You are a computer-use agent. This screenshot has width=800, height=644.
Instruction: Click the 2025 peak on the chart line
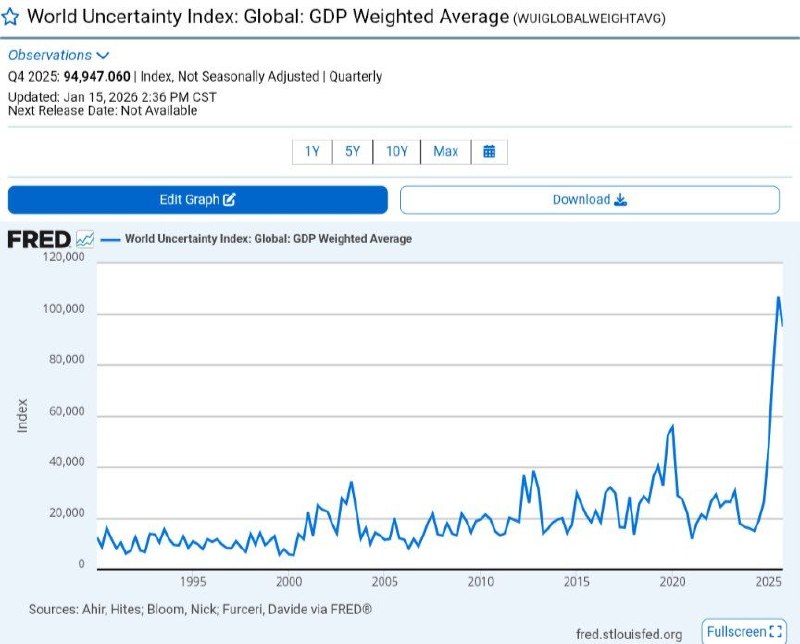coord(778,297)
